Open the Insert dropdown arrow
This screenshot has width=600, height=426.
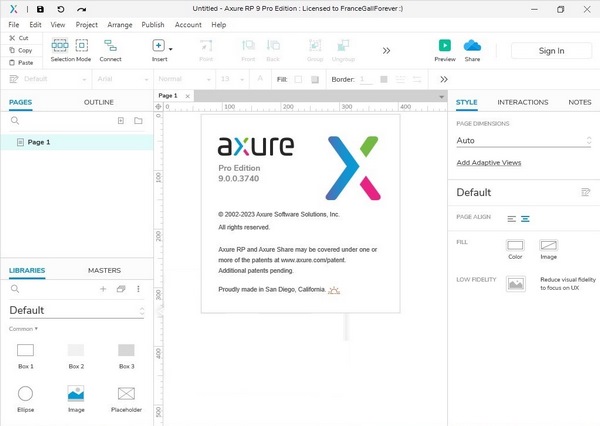(171, 49)
